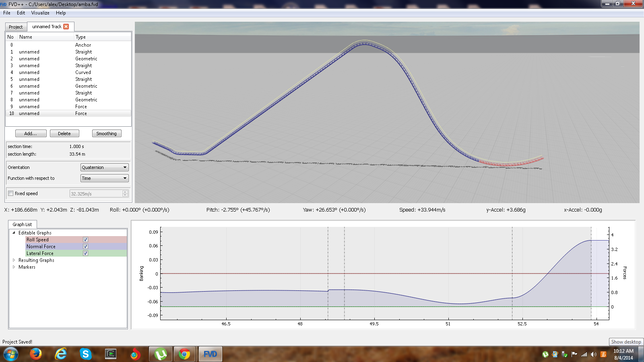
Task: Toggle the Roll Speed graph checkbox
Action: point(85,240)
